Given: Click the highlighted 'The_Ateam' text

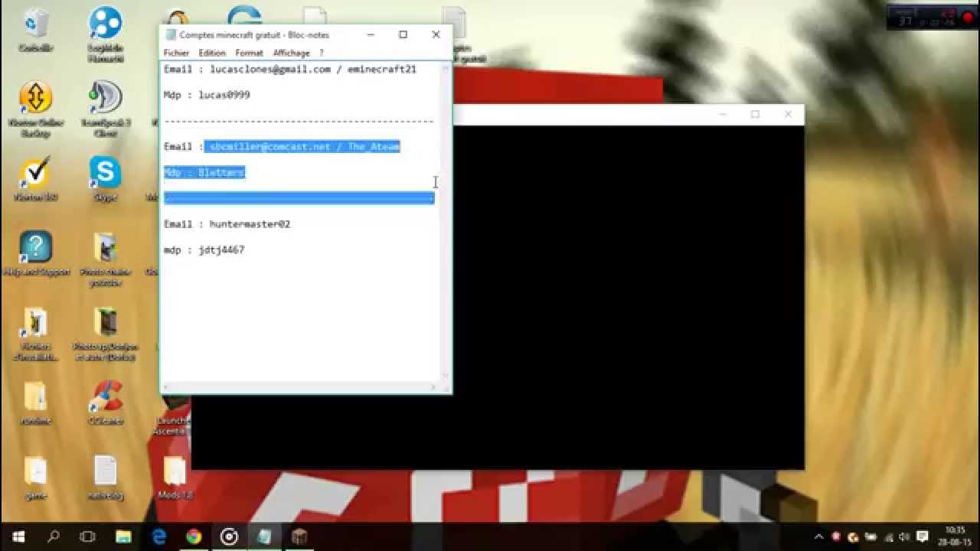Looking at the screenshot, I should tap(374, 146).
